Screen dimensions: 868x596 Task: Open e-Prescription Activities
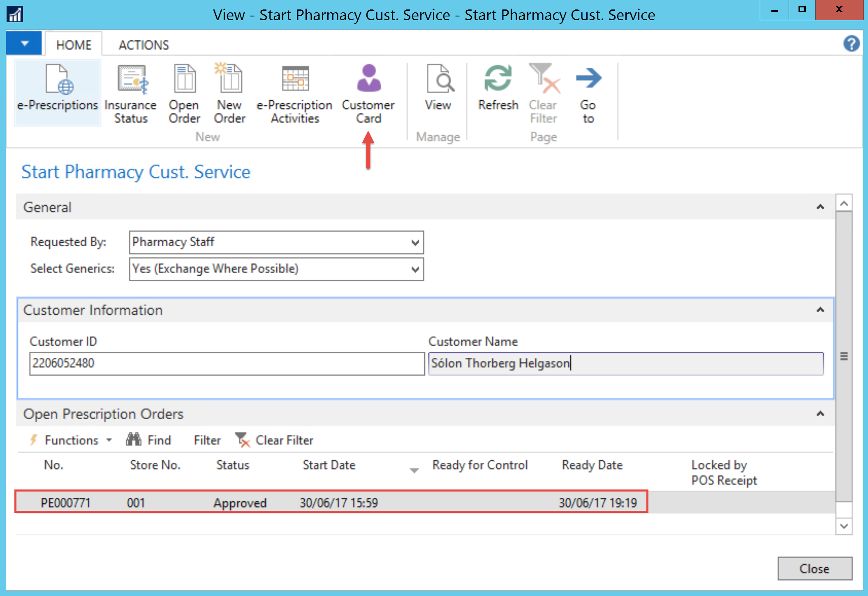295,79
